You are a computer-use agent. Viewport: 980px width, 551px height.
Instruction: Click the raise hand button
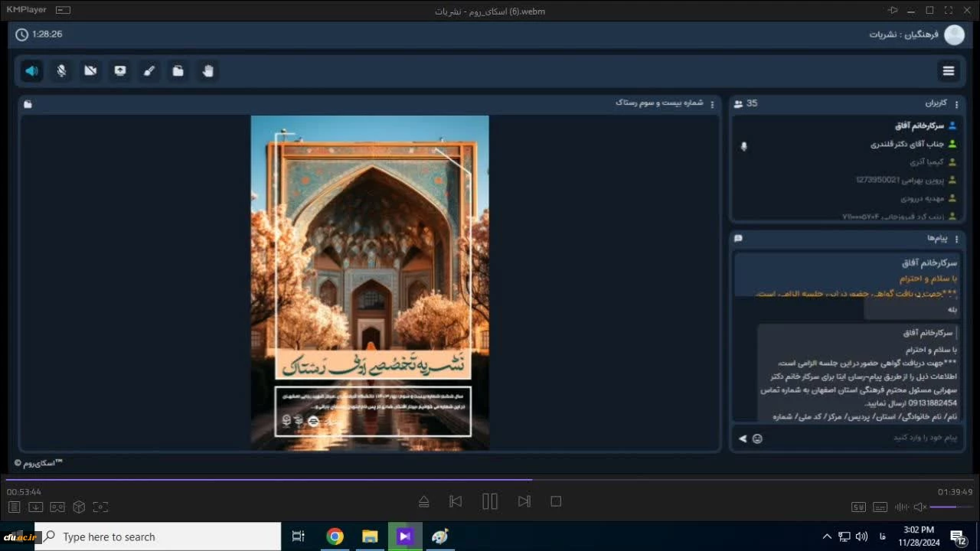coord(207,71)
